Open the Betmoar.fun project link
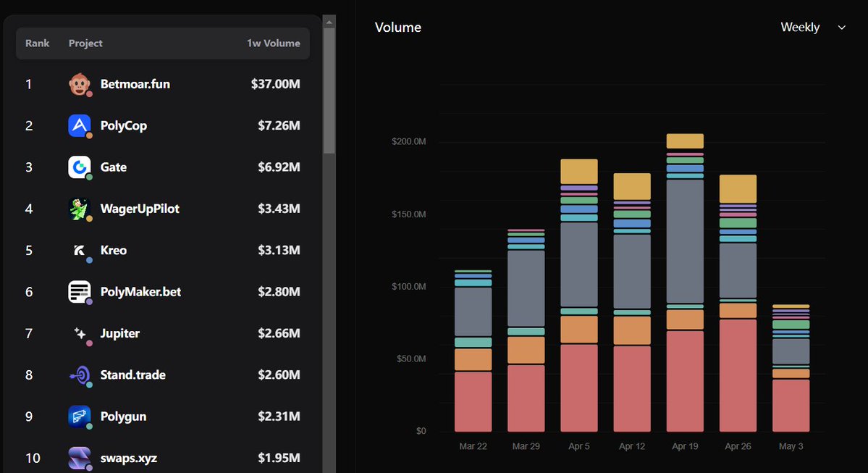The image size is (868, 473). tap(135, 84)
